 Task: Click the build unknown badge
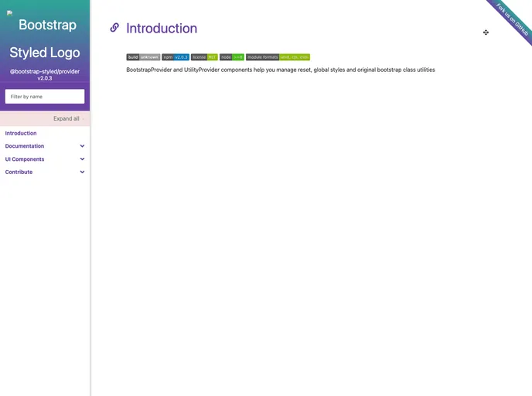click(x=143, y=57)
